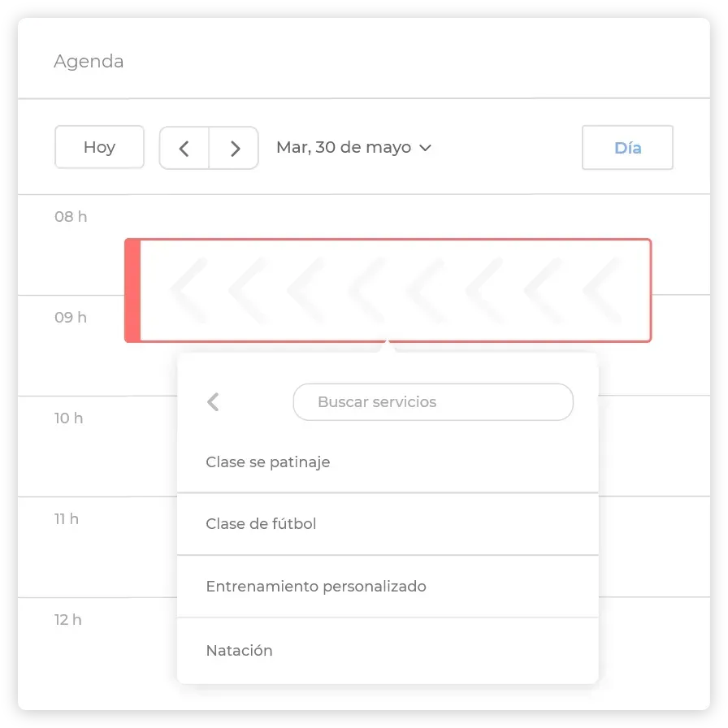This screenshot has width=728, height=728.
Task: Select the 10 h time label
Action: click(69, 418)
